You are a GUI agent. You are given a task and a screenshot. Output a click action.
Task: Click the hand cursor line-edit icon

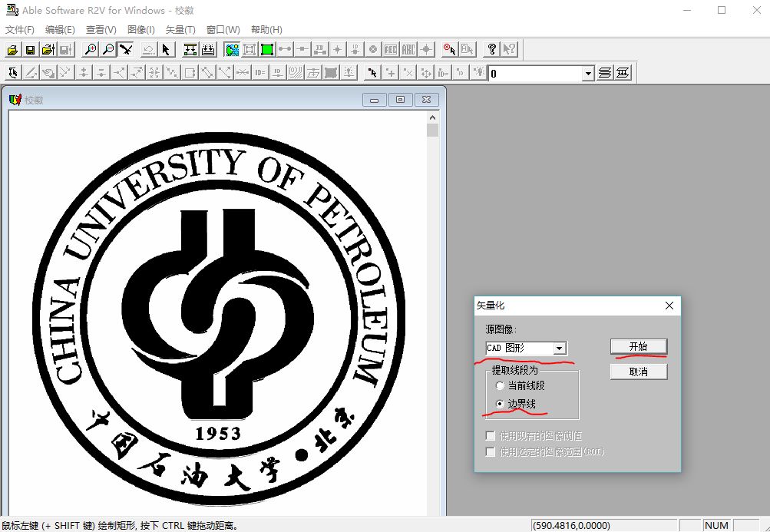coord(13,73)
